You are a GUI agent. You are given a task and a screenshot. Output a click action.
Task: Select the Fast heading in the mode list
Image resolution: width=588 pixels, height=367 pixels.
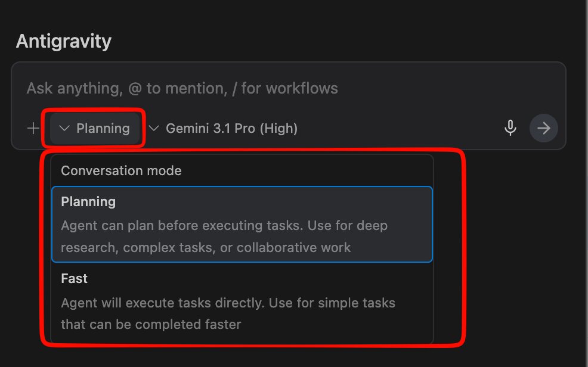[75, 278]
